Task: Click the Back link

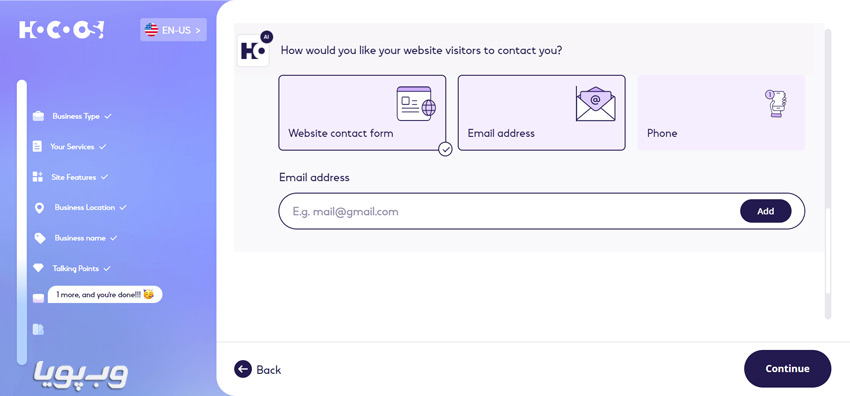Action: click(257, 369)
